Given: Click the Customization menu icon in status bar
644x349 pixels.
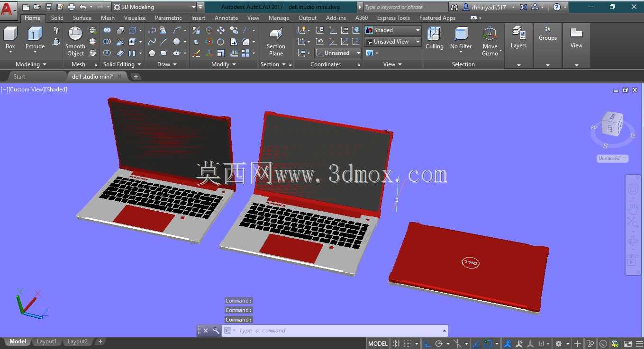Looking at the screenshot, I should 638,344.
